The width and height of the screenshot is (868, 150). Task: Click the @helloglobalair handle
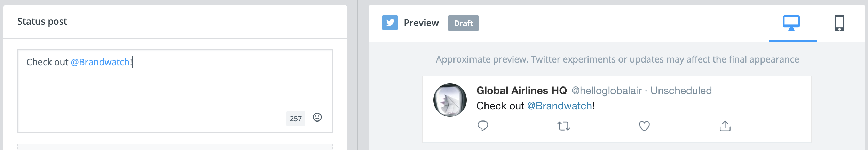tap(606, 91)
